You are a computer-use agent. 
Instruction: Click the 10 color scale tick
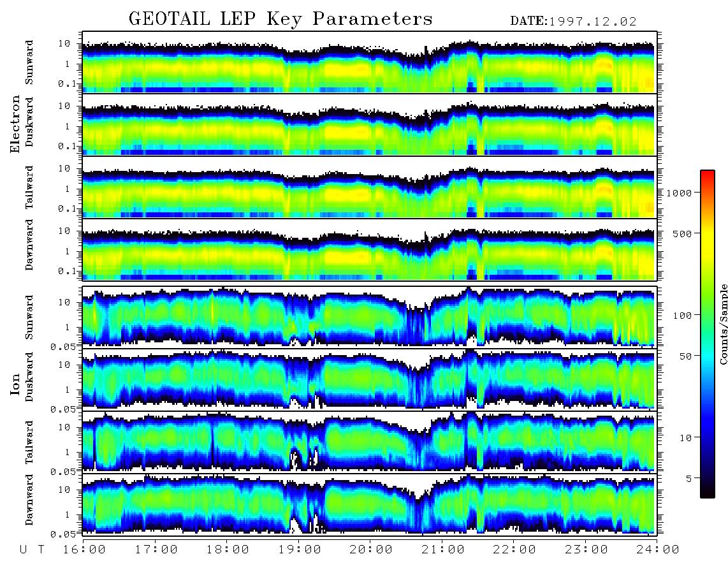coord(685,438)
